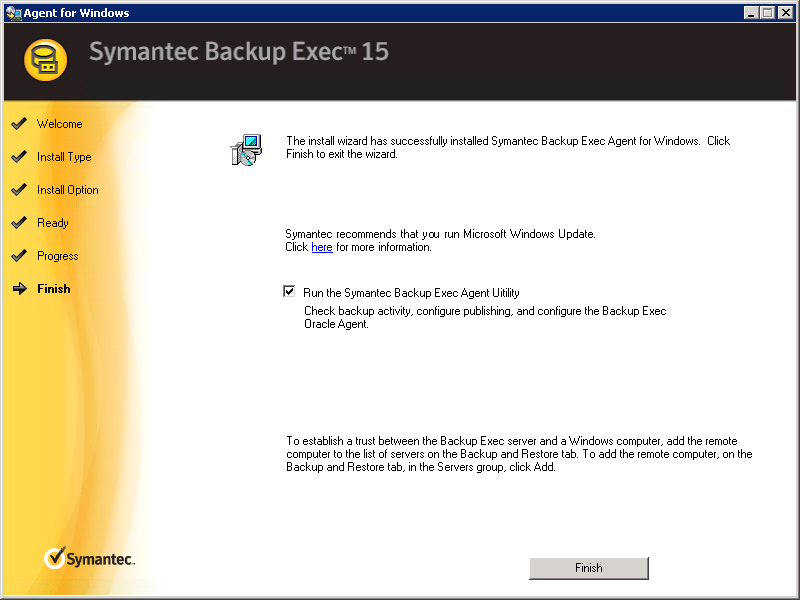The image size is (800, 600).
Task: Open the 'here' Windows Update link
Action: pos(322,247)
